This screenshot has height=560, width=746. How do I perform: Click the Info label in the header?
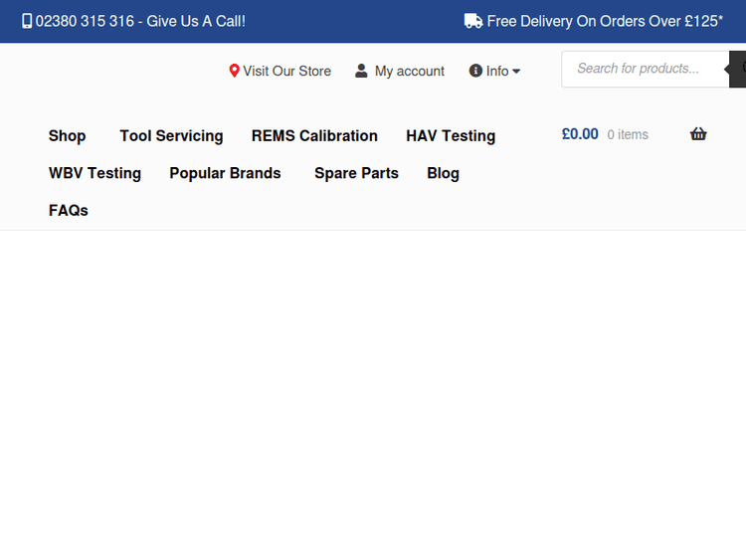point(497,71)
